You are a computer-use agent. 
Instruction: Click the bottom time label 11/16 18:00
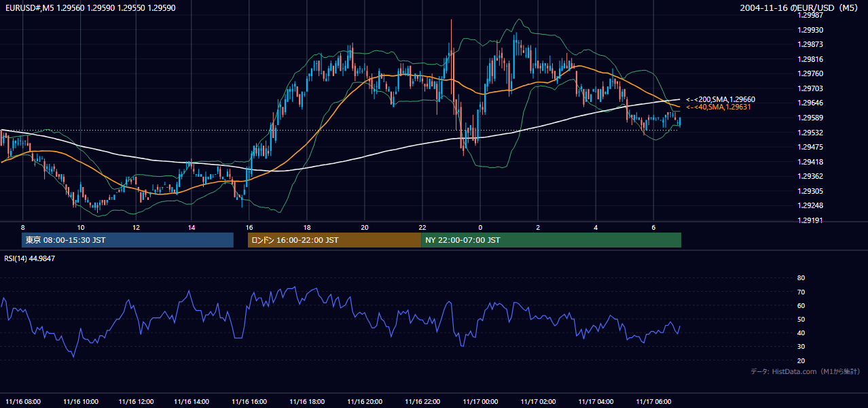pyautogui.click(x=307, y=401)
